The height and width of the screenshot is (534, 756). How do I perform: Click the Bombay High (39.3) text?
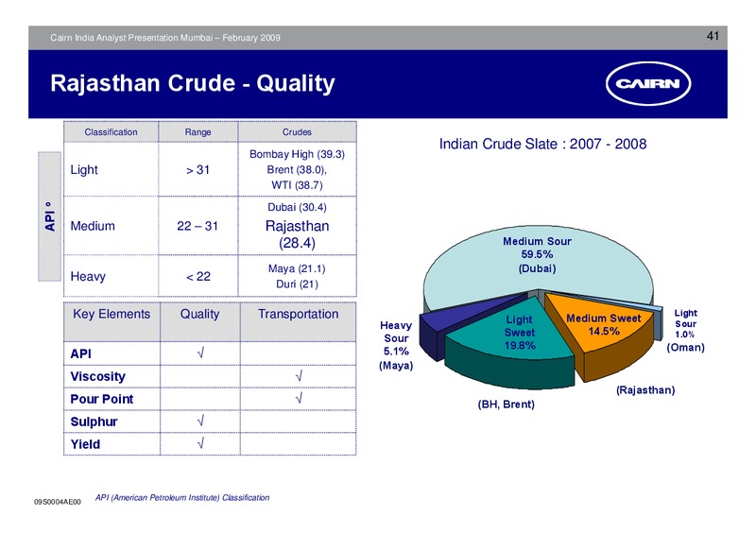[x=297, y=154]
